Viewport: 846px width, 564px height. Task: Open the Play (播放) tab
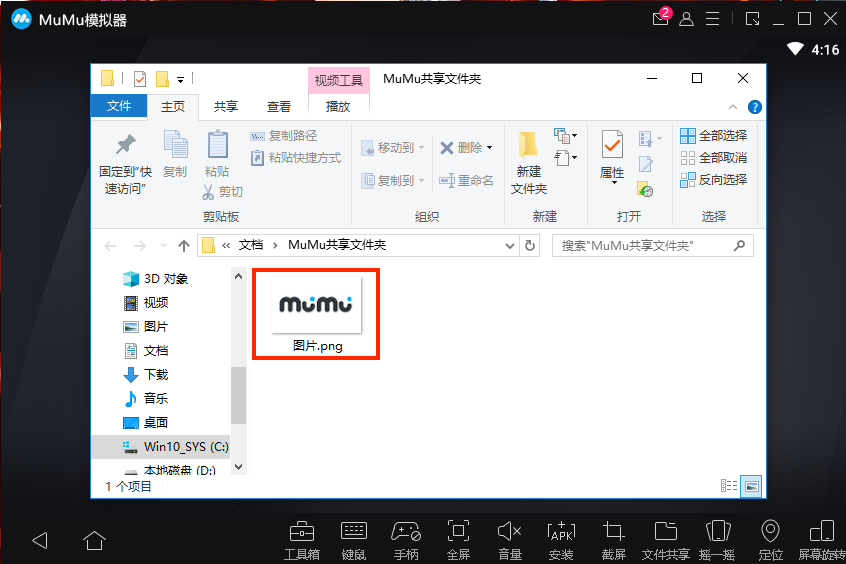(338, 106)
